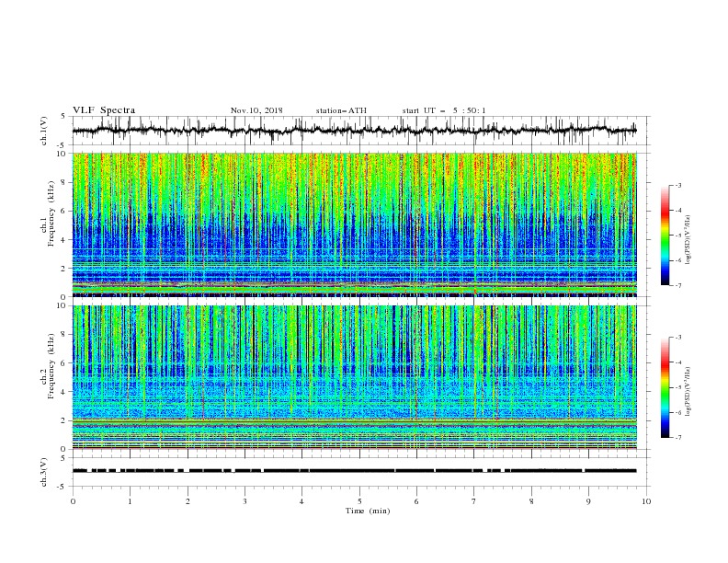Click the "-6" label on ch.2 colorbar

[x=678, y=412]
